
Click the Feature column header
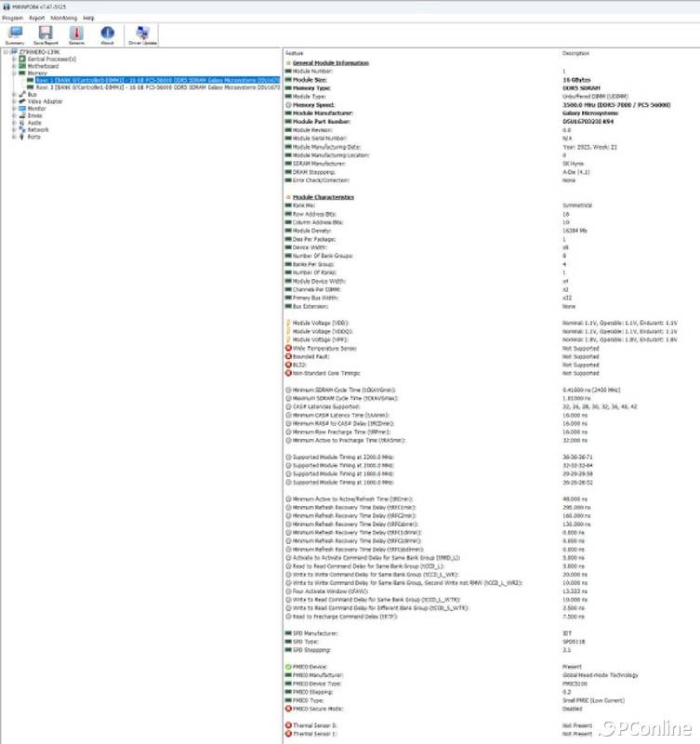[x=294, y=53]
